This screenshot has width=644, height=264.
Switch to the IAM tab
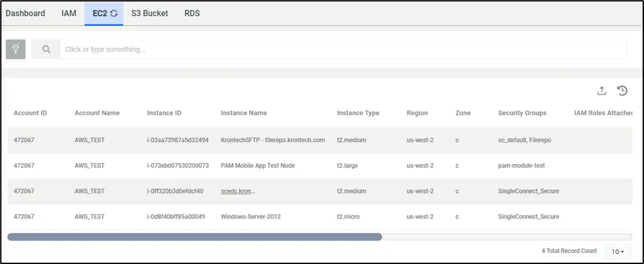[69, 13]
